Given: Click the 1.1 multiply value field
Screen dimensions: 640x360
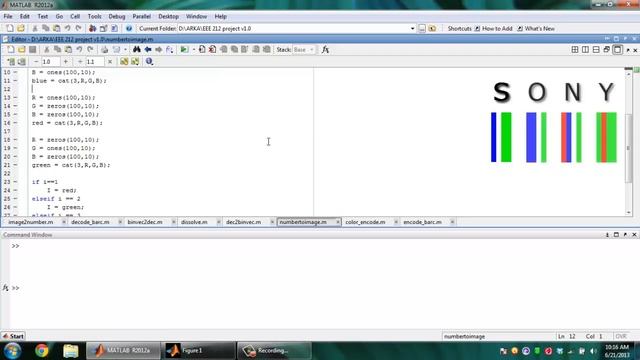Looking at the screenshot, I should pos(95,62).
